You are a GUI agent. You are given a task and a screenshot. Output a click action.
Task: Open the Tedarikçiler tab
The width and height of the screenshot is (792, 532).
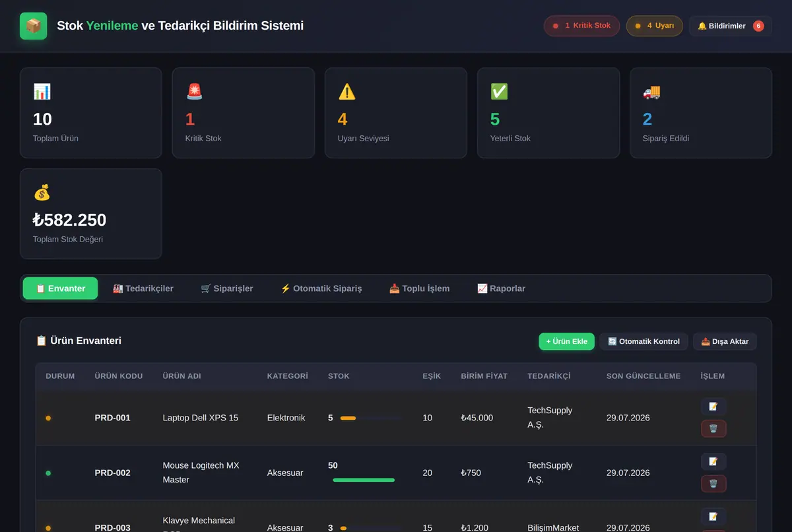tap(143, 288)
